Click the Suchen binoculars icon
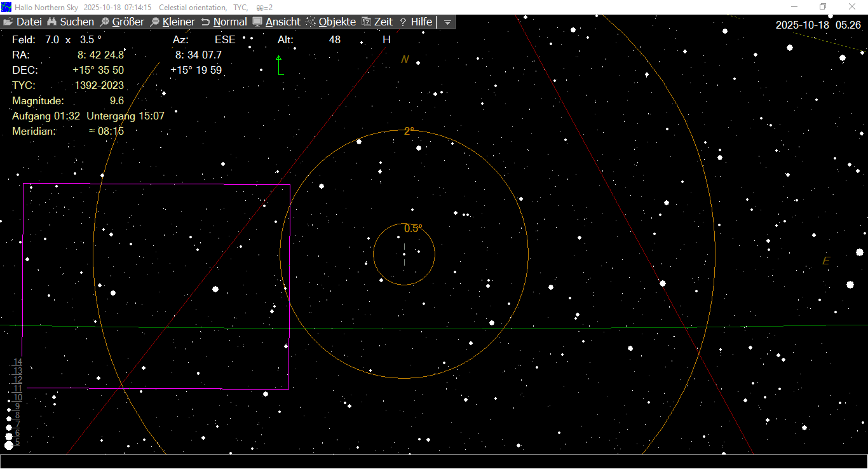This screenshot has width=868, height=469. (52, 22)
